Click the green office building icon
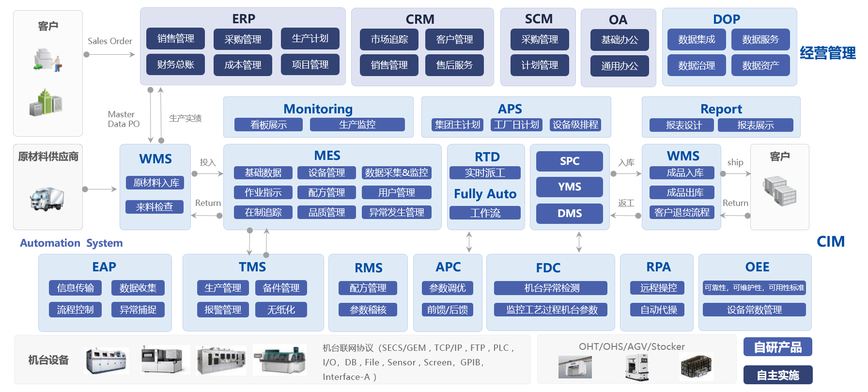The image size is (868, 392). [x=46, y=102]
